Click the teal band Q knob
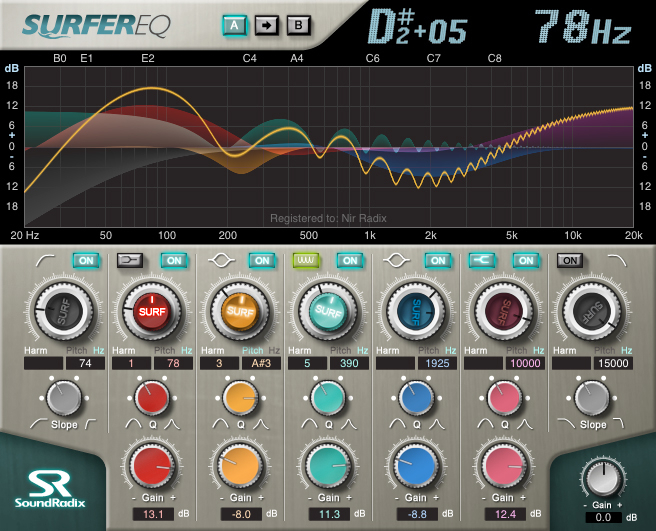This screenshot has width=656, height=531. pyautogui.click(x=328, y=398)
